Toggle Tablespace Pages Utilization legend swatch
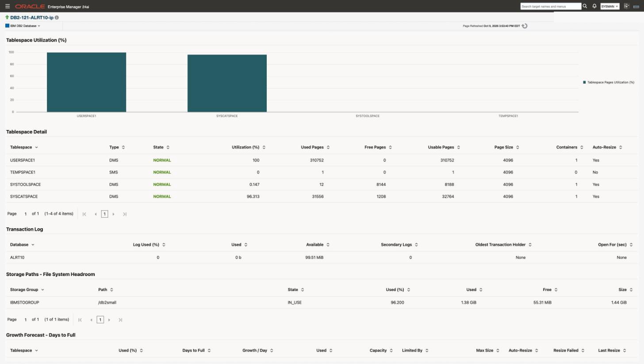The width and height of the screenshot is (644, 364). (584, 82)
